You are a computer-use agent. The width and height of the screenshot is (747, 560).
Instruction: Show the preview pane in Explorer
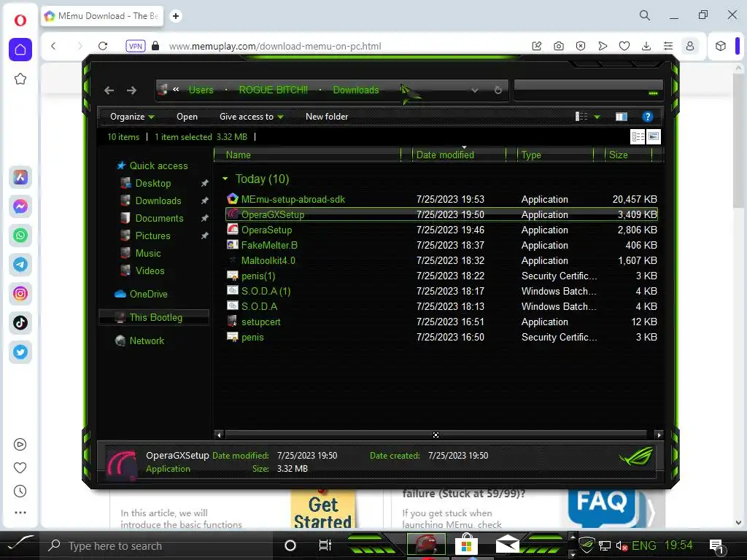coord(622,117)
